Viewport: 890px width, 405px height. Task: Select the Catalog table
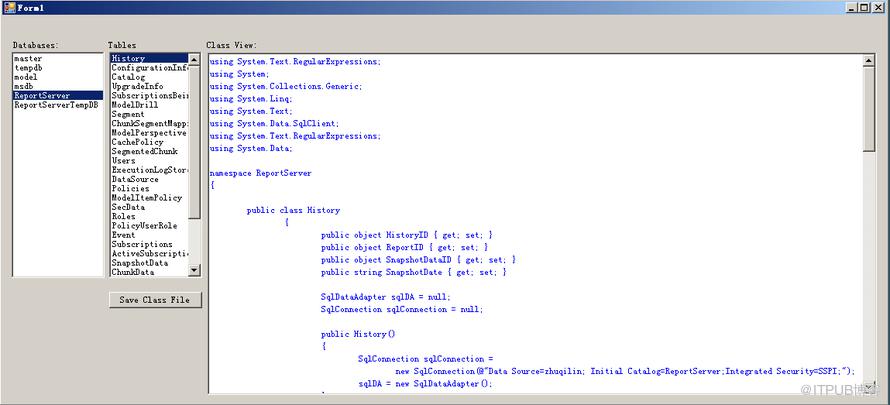149,77
